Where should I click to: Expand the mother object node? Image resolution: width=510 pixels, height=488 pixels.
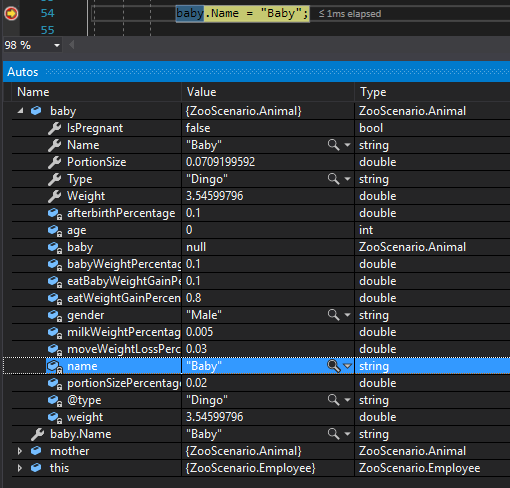[20, 451]
